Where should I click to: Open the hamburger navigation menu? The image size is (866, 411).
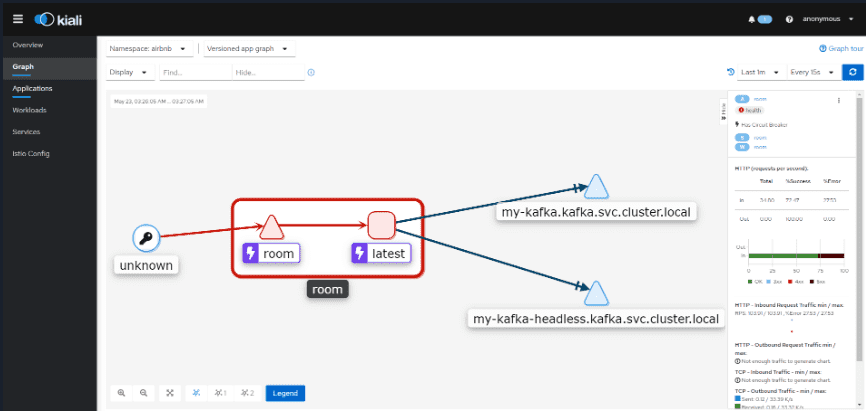(x=18, y=19)
